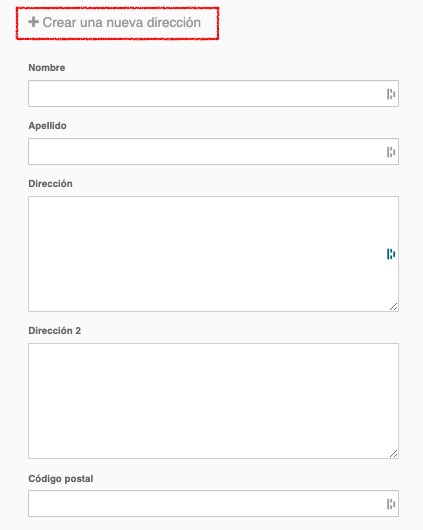Focus the Apellido text field
This screenshot has height=530, width=423.
pyautogui.click(x=213, y=151)
